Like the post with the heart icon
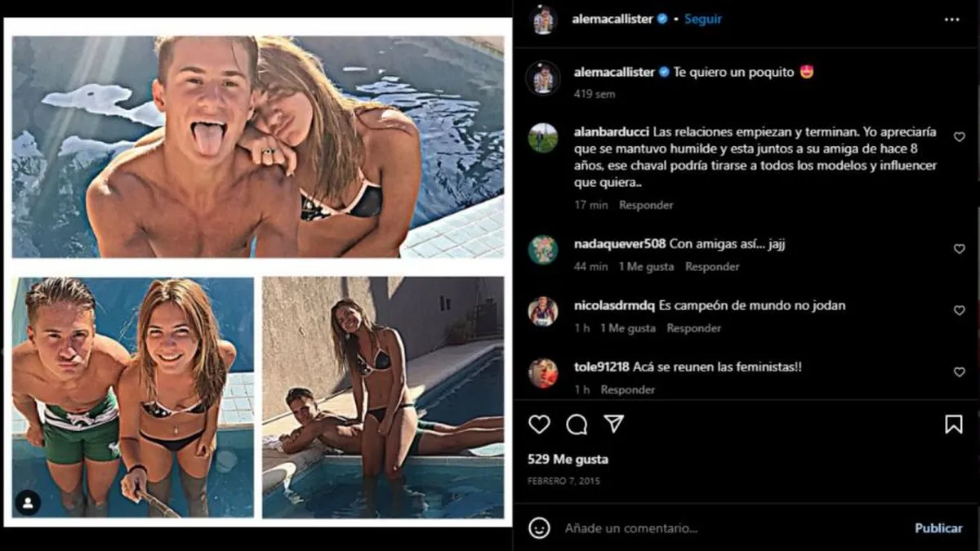 [539, 424]
